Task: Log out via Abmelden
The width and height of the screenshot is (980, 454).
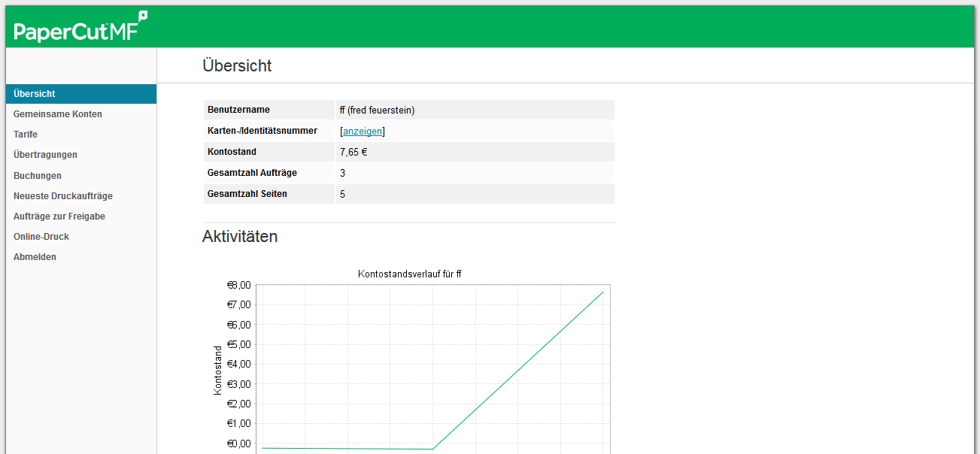Action: point(35,257)
